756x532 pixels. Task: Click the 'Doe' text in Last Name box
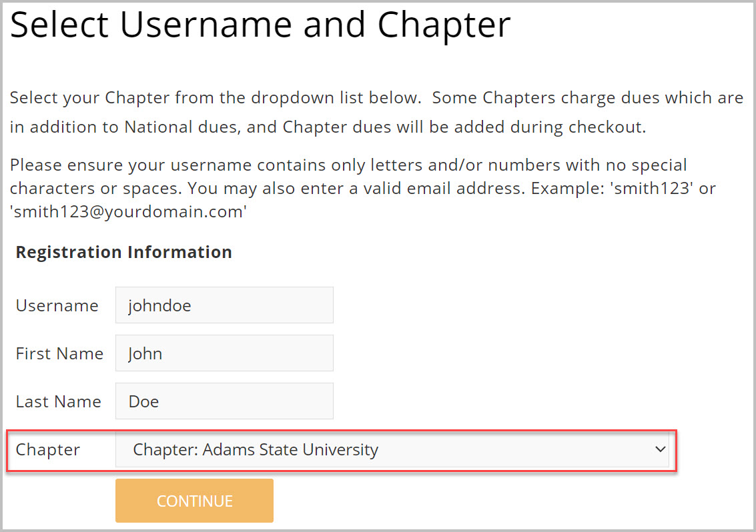pyautogui.click(x=143, y=401)
